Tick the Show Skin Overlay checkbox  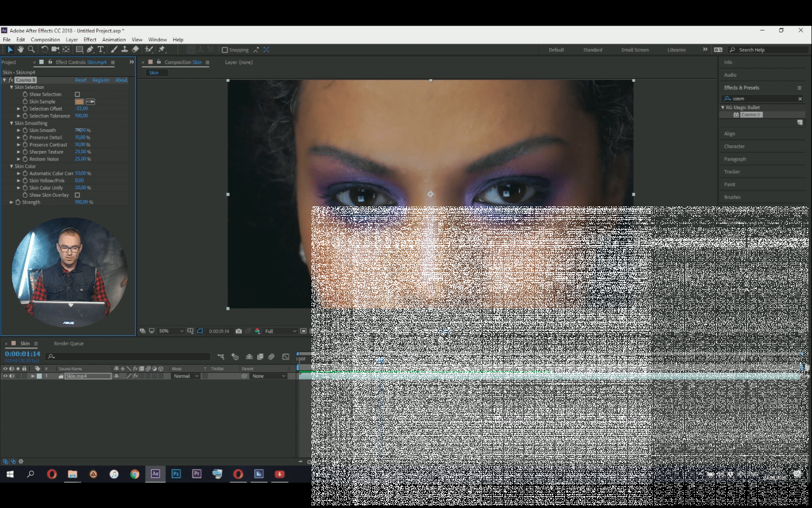77,195
